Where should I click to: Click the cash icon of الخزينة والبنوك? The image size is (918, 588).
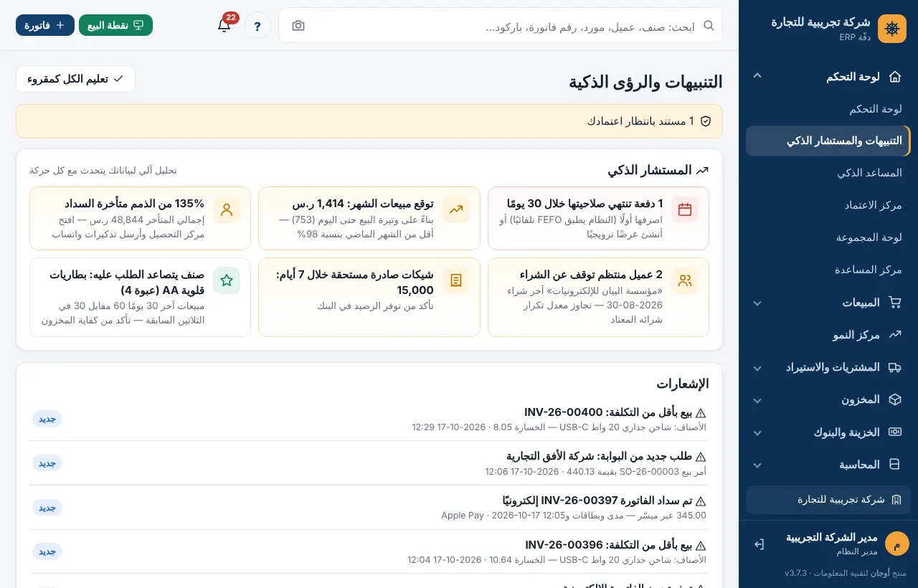click(x=894, y=432)
